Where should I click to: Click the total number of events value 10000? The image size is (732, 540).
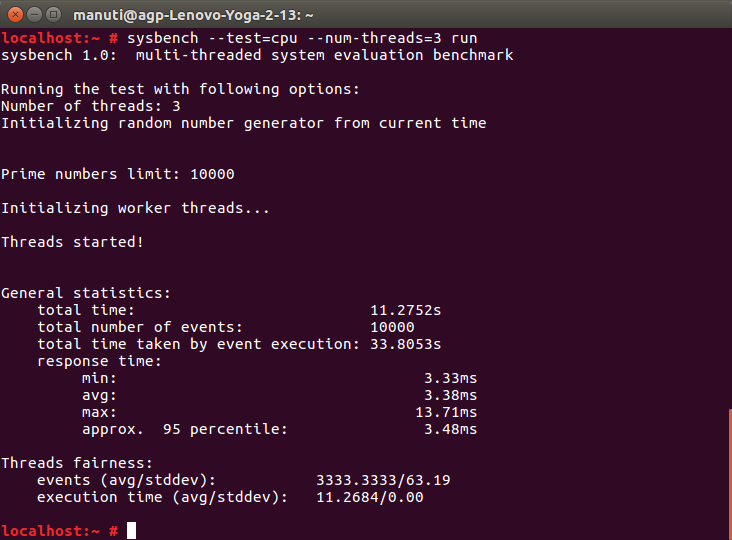[392, 327]
